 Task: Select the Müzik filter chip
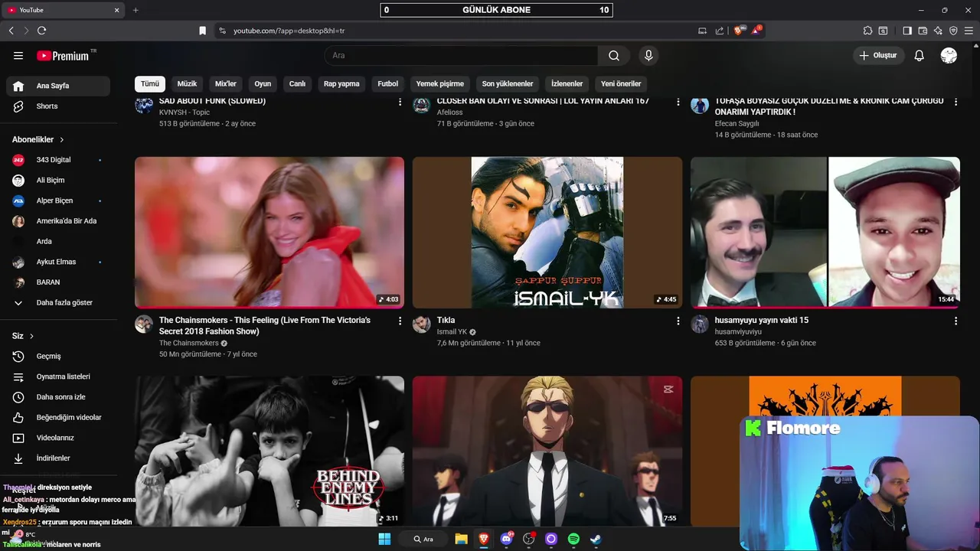coord(187,83)
